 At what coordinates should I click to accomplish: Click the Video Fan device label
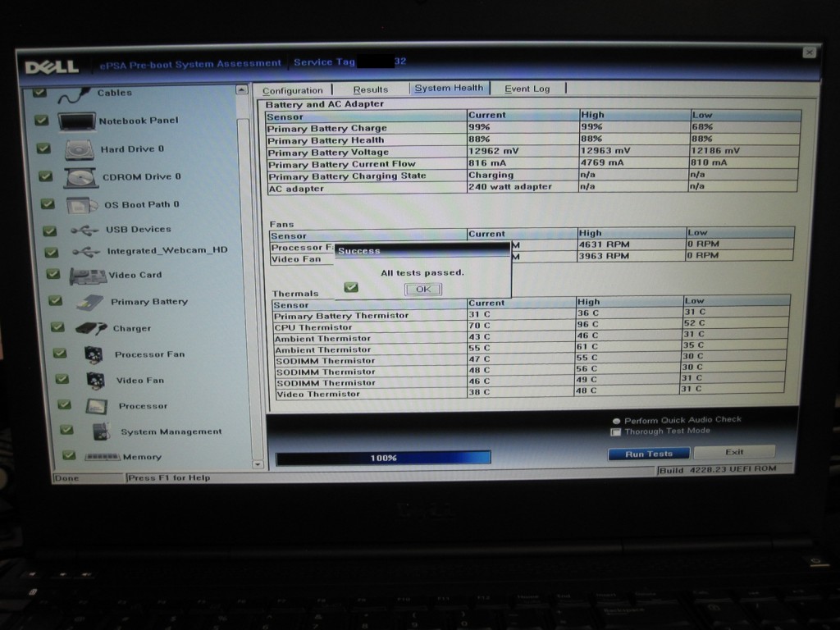point(140,381)
